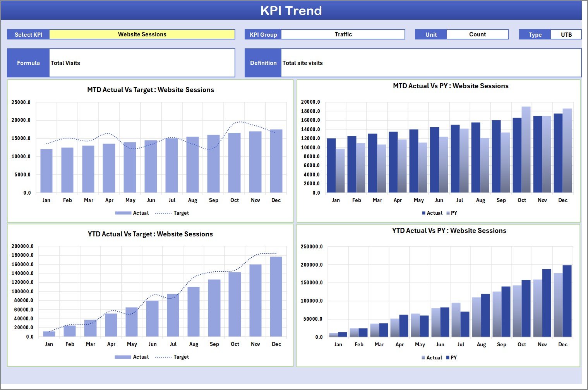Click the KPI Trend title banner

coord(292,10)
